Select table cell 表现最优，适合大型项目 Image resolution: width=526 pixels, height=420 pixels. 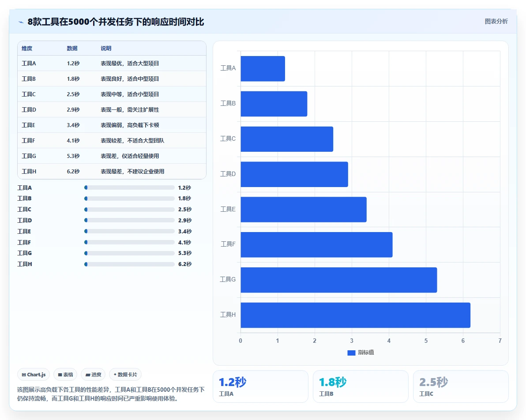coord(130,64)
